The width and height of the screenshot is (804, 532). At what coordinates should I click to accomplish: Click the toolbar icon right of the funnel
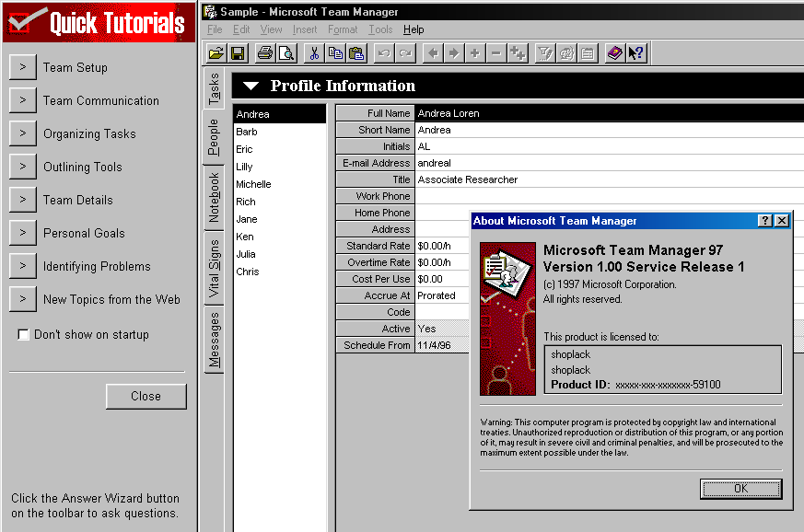tap(566, 53)
